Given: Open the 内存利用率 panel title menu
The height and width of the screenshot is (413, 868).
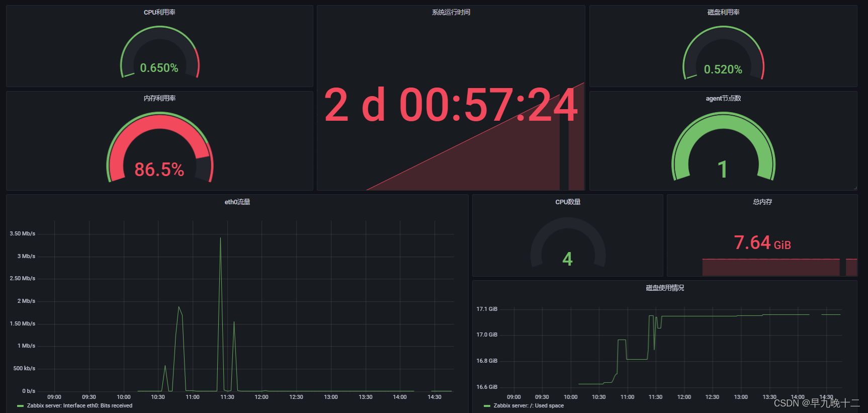Looking at the screenshot, I should (159, 98).
